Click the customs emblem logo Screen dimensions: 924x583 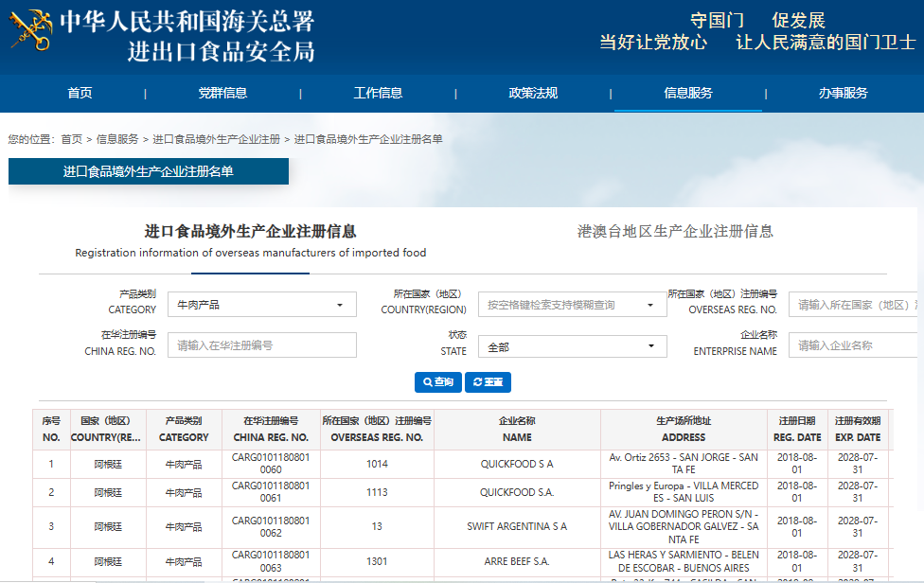(31, 30)
